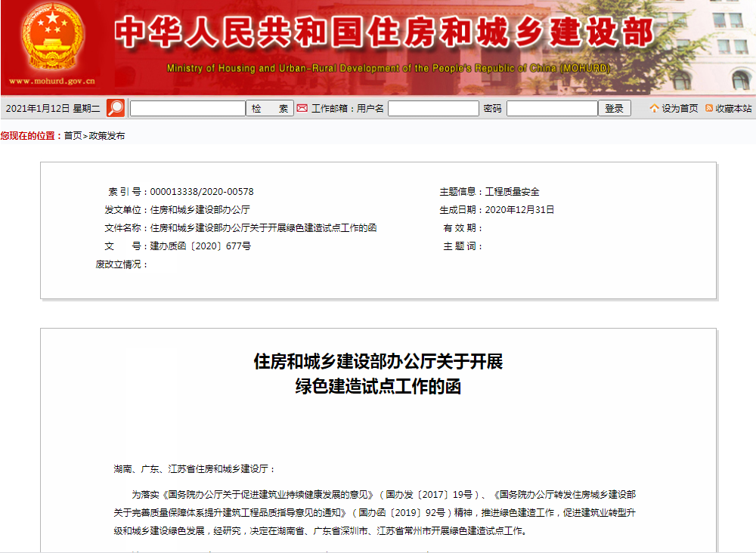The height and width of the screenshot is (553, 756).
Task: Click the red work mailbox envelope icon
Action: click(302, 108)
